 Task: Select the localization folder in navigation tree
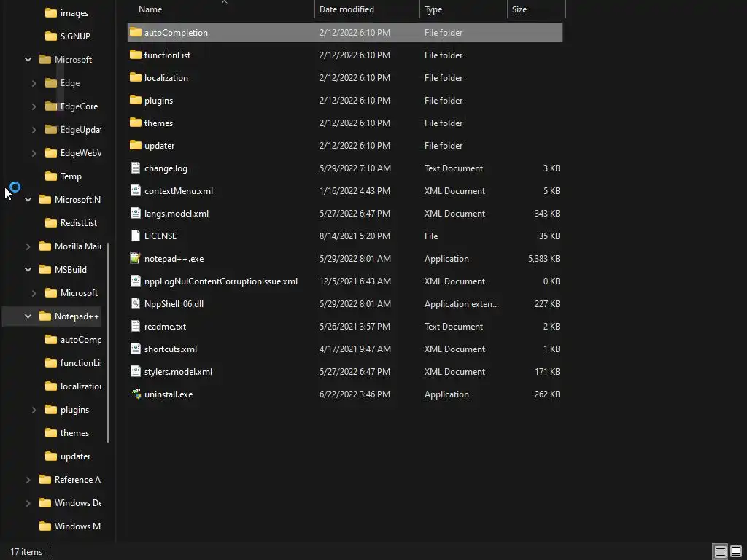click(x=80, y=386)
